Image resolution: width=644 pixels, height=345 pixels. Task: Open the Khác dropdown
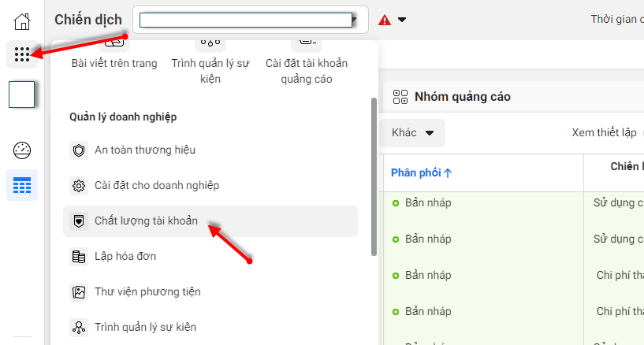click(x=412, y=133)
